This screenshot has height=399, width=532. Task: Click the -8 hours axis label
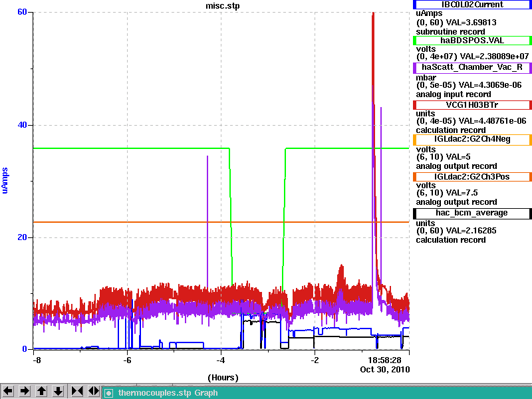(x=37, y=360)
